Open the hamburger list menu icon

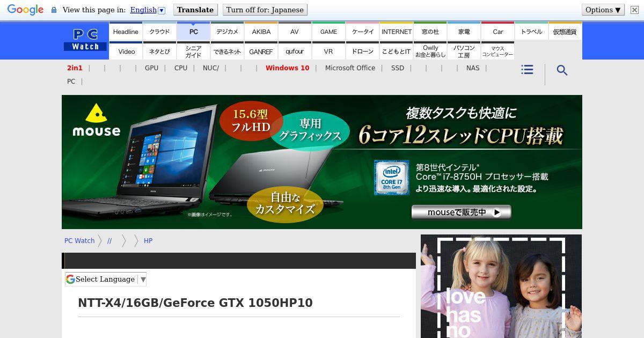click(527, 70)
